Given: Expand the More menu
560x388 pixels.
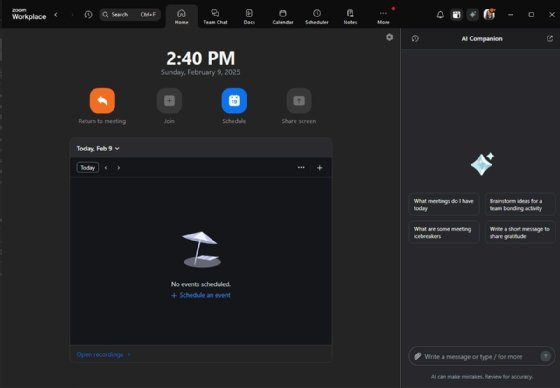Looking at the screenshot, I should [383, 16].
